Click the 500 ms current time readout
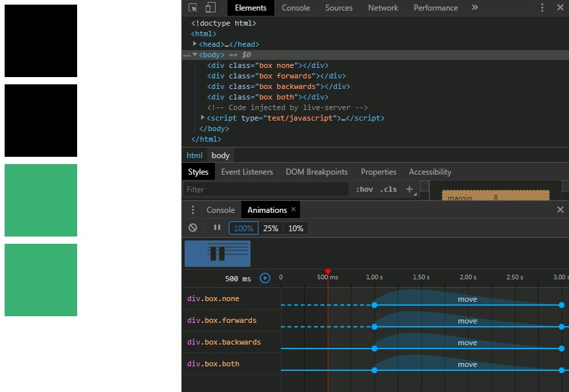Screen dimensions: 569x392 coord(238,279)
